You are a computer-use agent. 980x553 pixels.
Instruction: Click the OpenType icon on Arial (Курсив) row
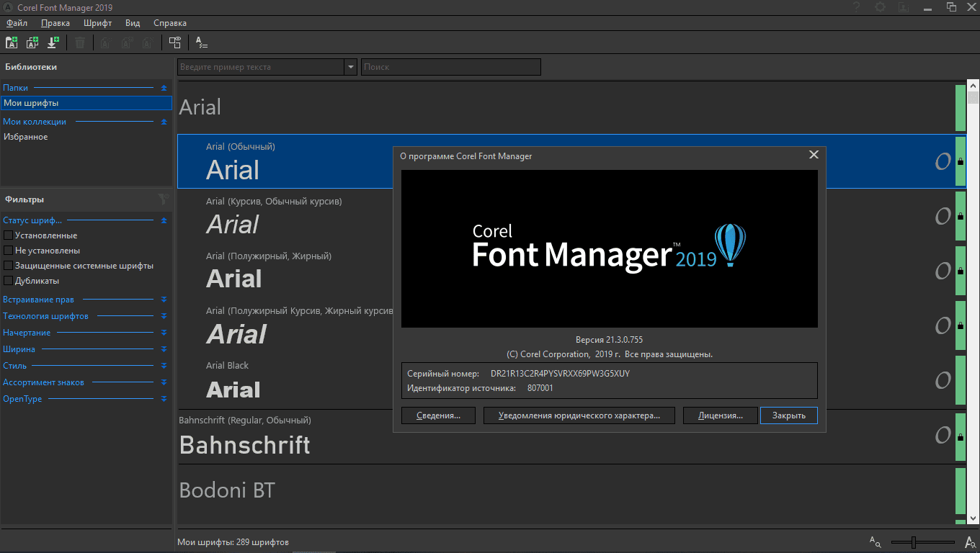tap(943, 216)
